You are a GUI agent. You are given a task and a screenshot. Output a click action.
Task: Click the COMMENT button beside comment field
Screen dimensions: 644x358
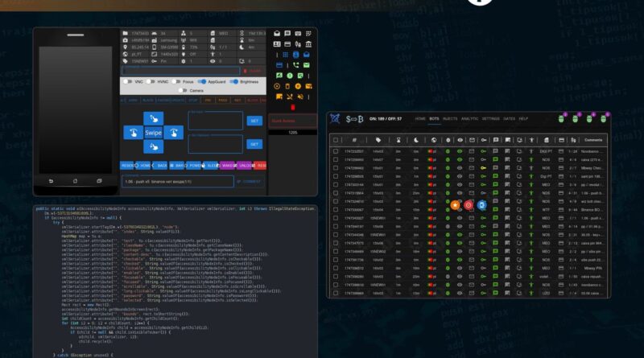coord(250,182)
